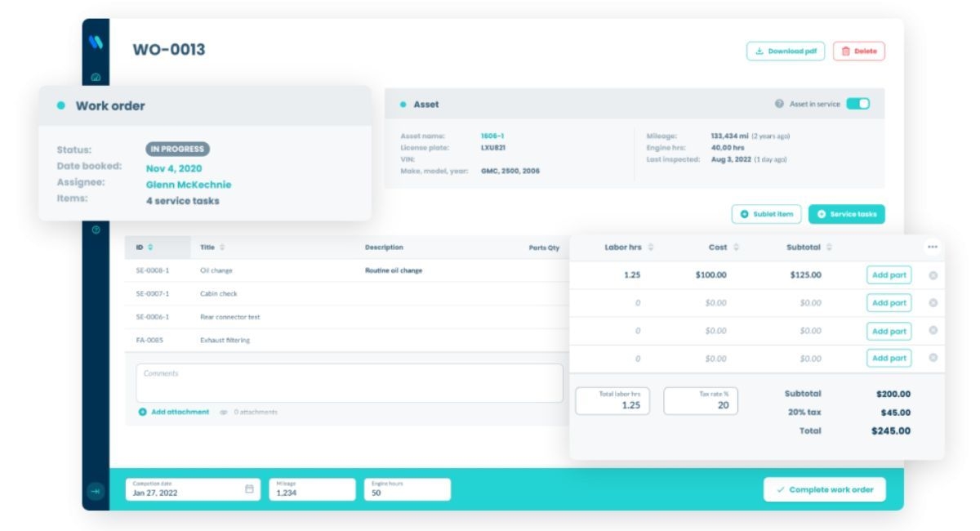Open the home dashboard sidebar icon

pos(96,78)
